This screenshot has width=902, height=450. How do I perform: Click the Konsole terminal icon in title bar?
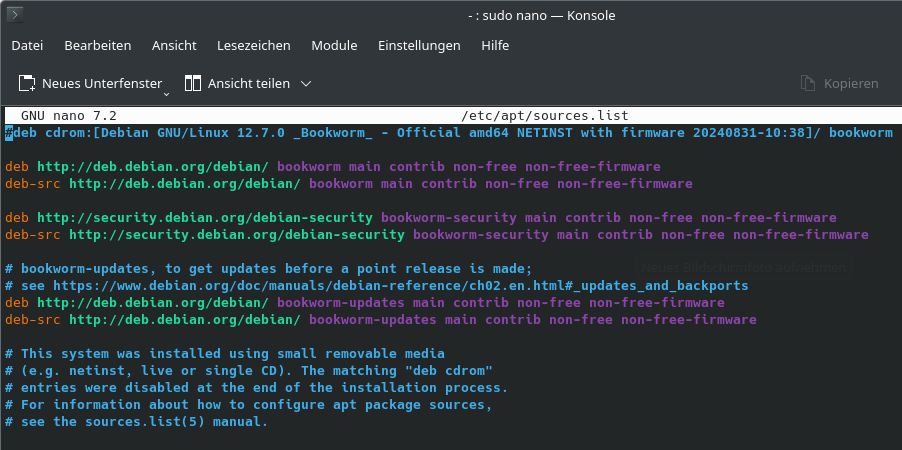click(15, 15)
